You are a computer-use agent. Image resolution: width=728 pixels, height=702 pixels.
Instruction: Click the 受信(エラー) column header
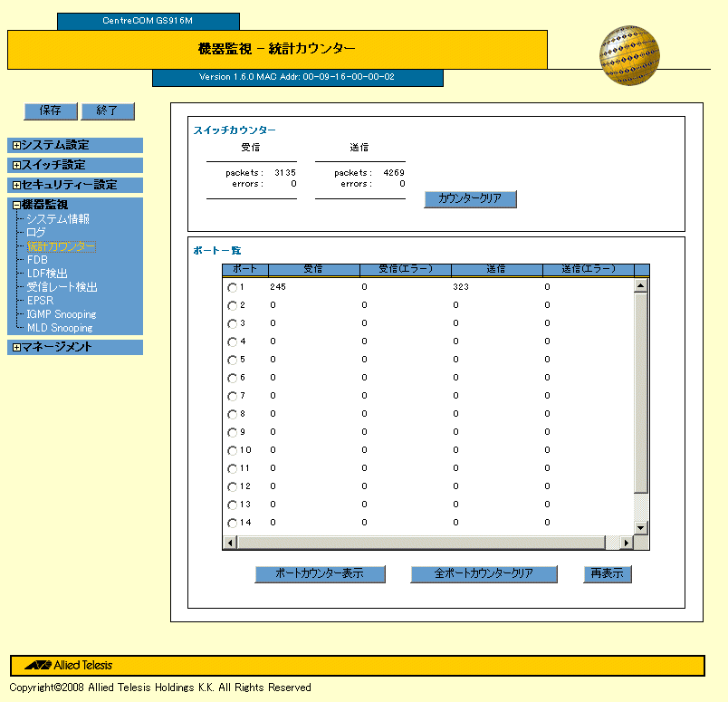point(405,269)
